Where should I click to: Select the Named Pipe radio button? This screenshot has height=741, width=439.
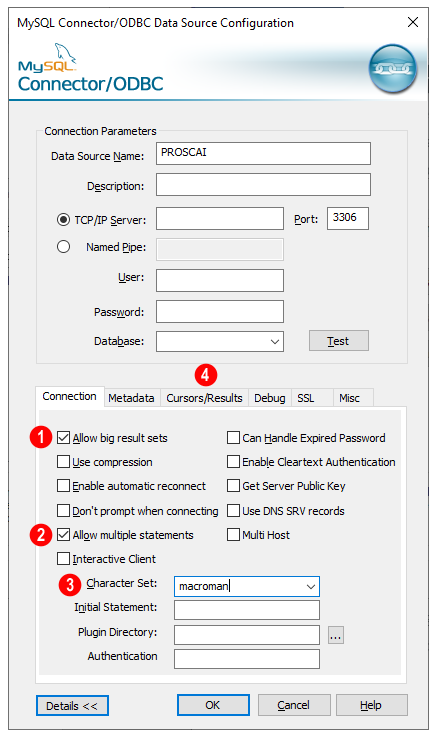click(x=63, y=247)
